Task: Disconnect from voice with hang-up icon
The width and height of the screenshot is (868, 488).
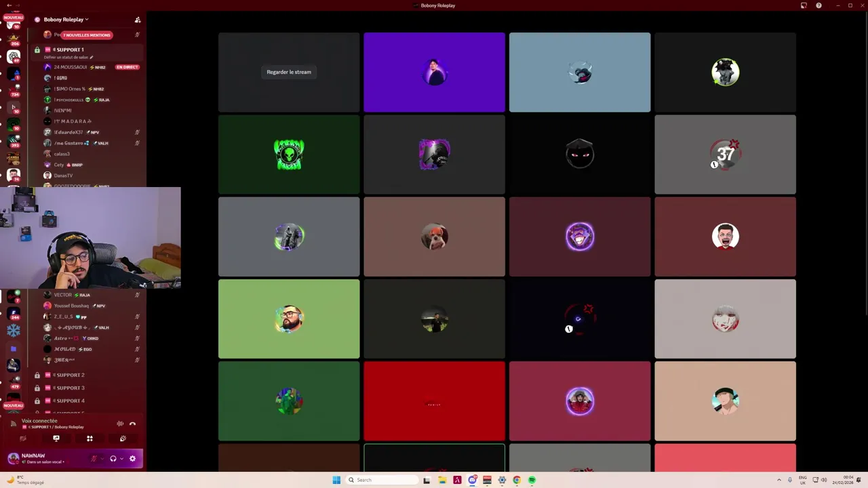Action: pyautogui.click(x=133, y=424)
